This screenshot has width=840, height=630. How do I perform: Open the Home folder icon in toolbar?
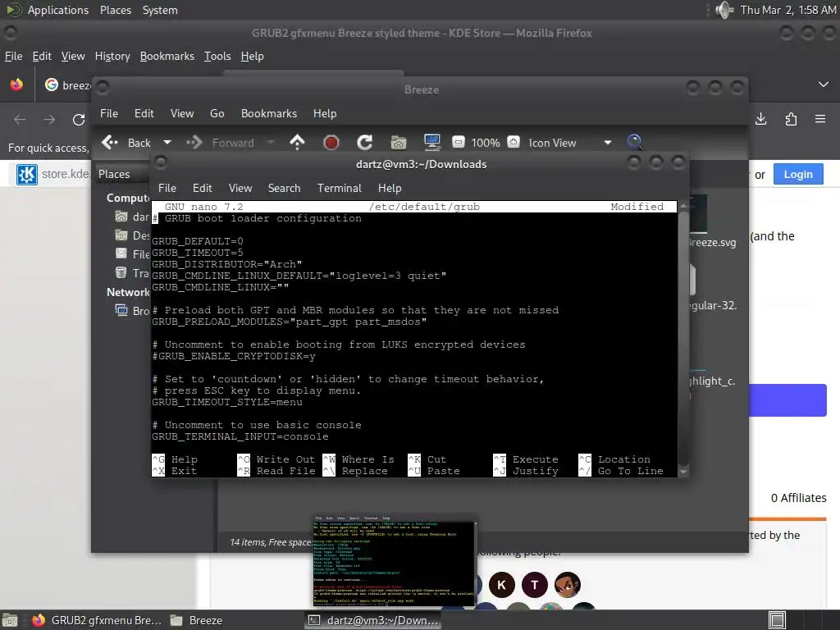click(399, 143)
